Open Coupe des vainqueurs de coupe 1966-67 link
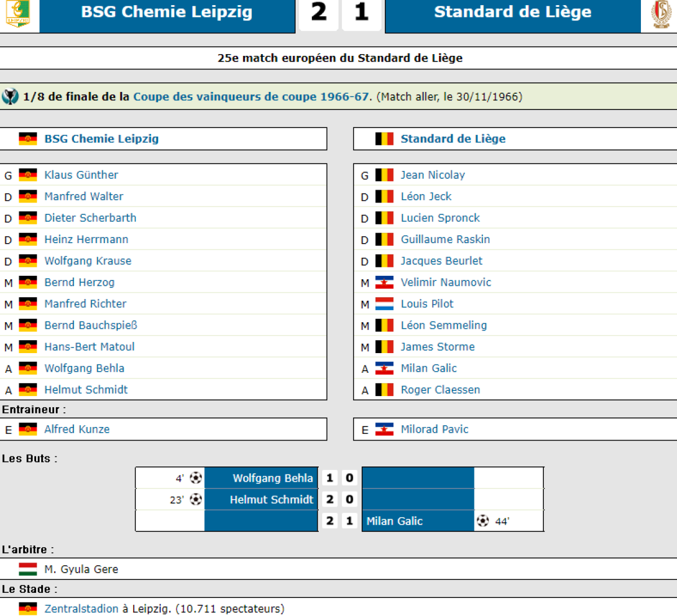Viewport: 677px width, 616px height. (252, 96)
